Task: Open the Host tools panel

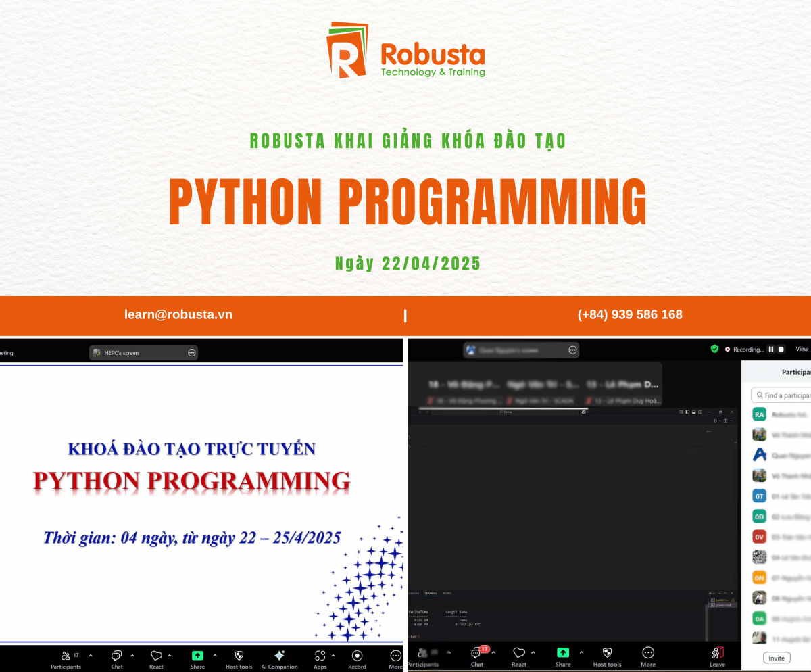Action: 238,656
